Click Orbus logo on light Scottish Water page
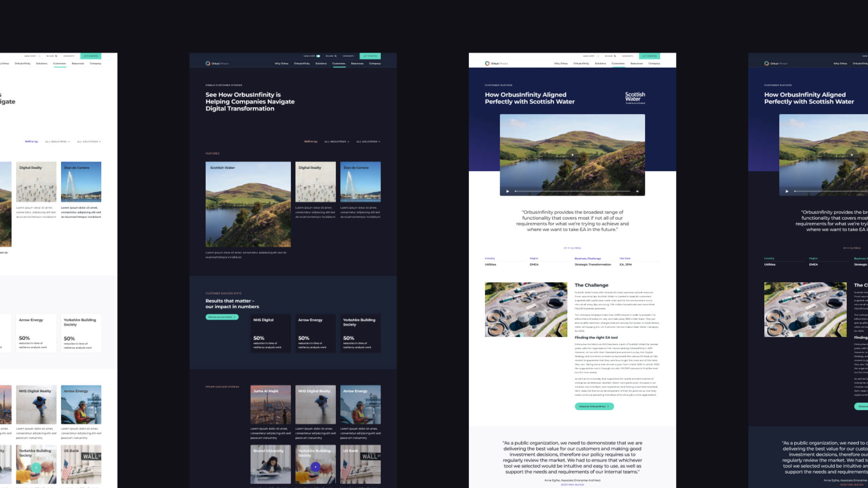 tap(496, 63)
